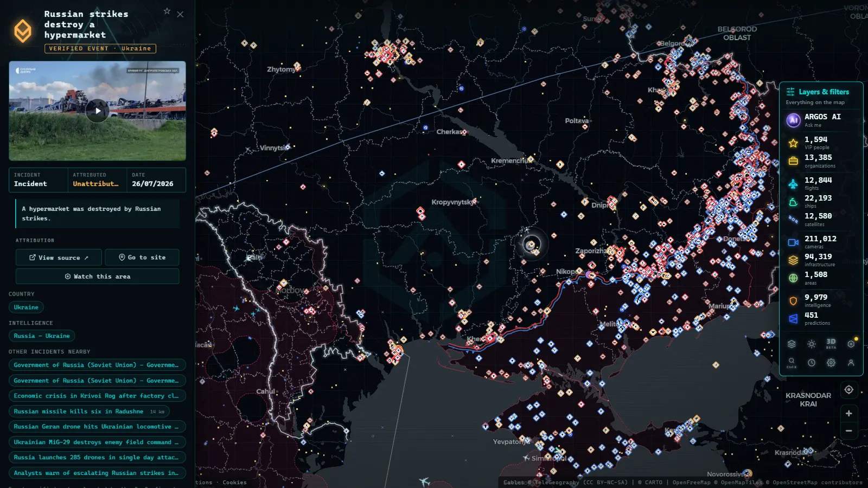
Task: Open the timeline clock icon
Action: coord(812,363)
